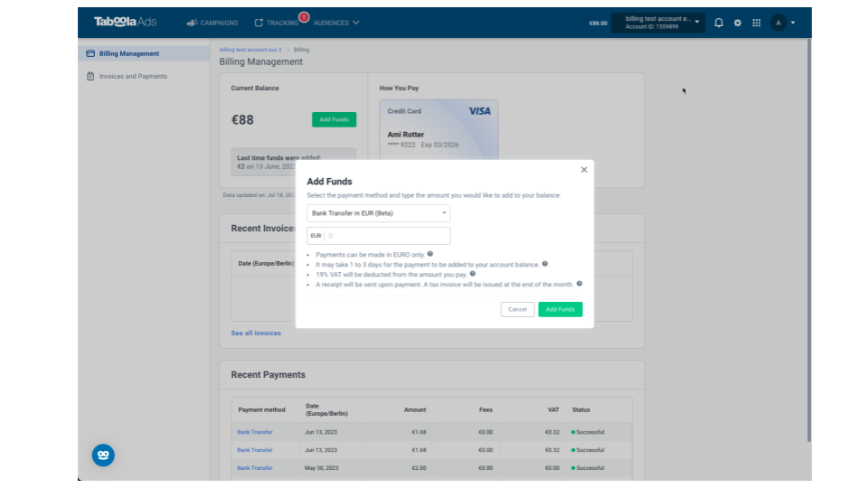
Task: Click the Cancel button in dialog
Action: tap(517, 309)
